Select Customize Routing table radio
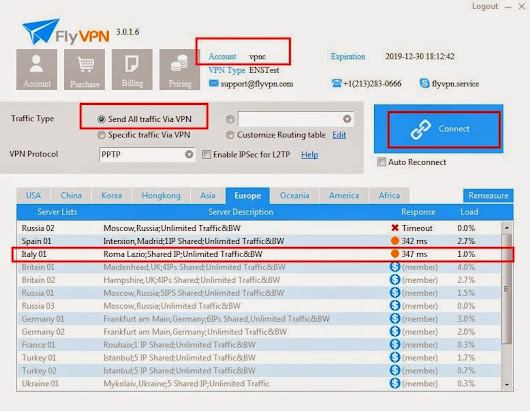This screenshot has width=530, height=411. (x=230, y=135)
